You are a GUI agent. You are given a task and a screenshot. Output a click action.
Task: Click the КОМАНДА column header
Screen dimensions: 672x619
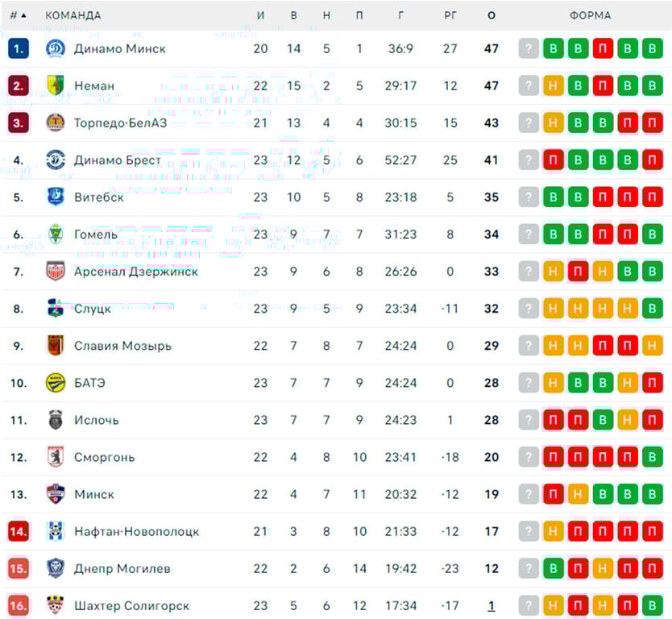(73, 15)
